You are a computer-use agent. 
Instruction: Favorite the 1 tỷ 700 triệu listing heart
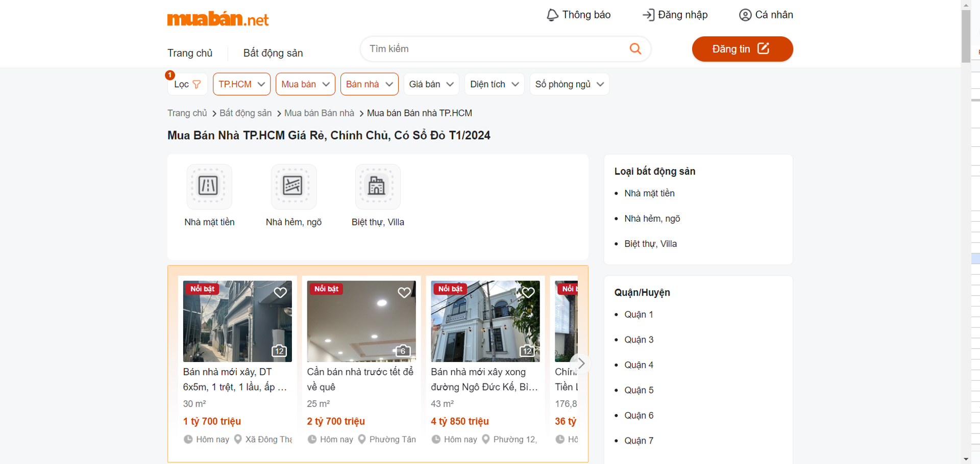pos(280,293)
